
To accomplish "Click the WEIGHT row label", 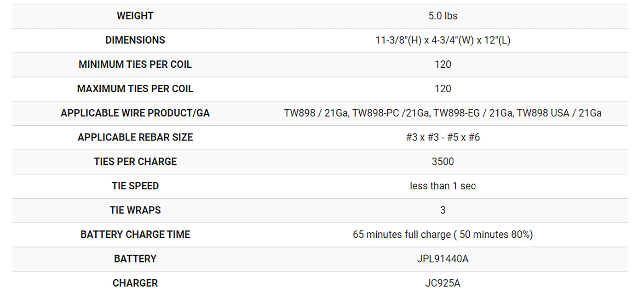I will [135, 16].
